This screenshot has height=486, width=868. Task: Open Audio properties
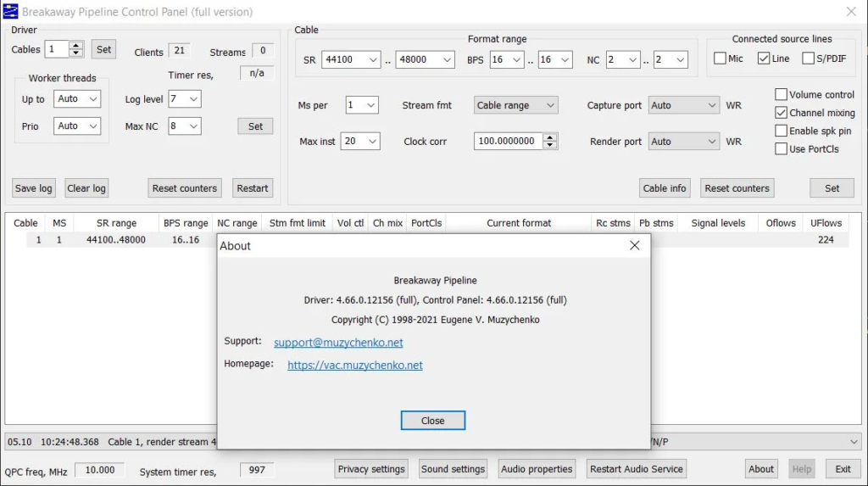537,469
